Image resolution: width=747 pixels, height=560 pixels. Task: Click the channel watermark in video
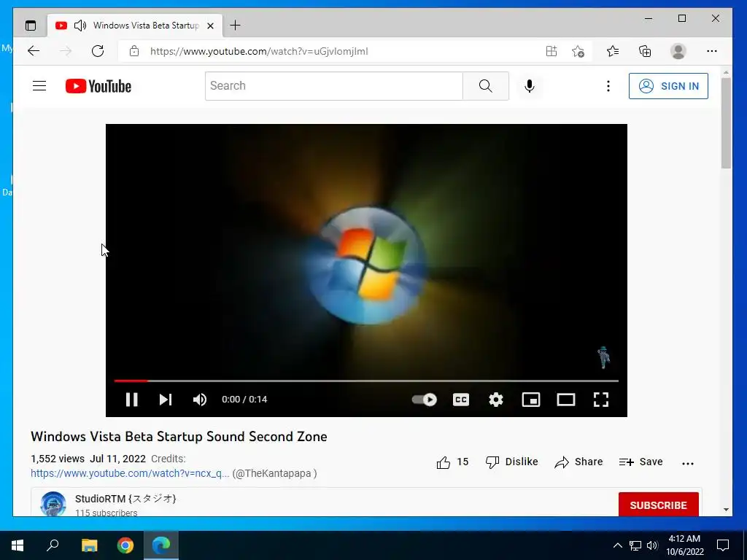603,357
